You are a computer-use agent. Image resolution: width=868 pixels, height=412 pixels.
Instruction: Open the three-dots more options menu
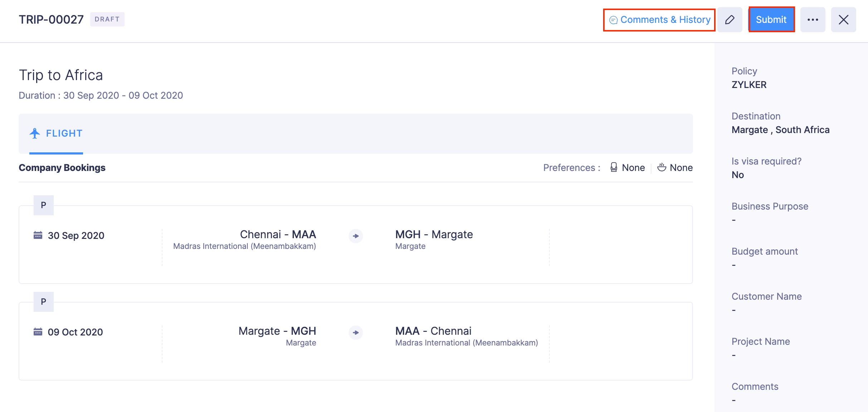[813, 20]
